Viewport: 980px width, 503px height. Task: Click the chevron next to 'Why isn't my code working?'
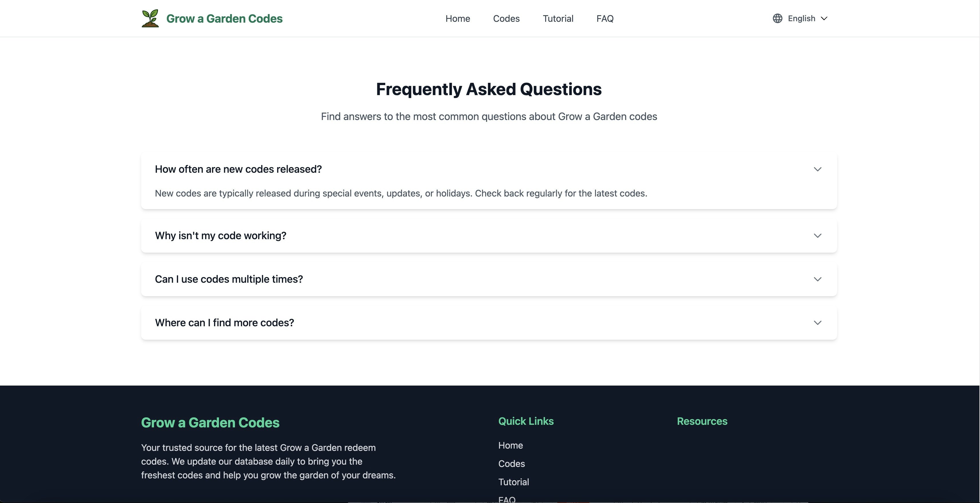tap(818, 235)
